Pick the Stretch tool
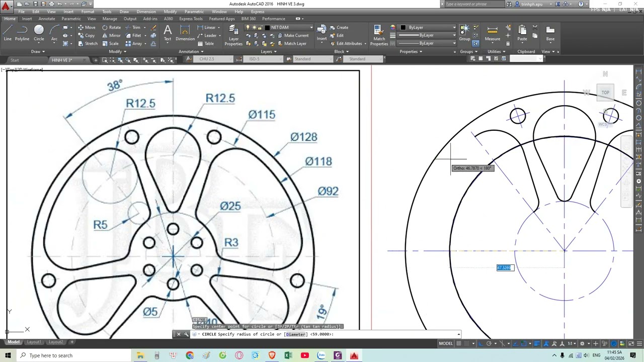 tap(88, 44)
